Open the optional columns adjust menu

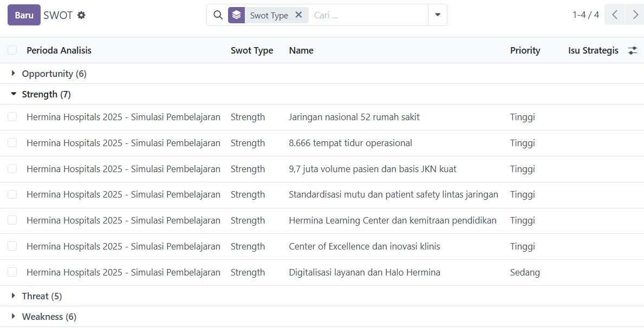click(633, 50)
